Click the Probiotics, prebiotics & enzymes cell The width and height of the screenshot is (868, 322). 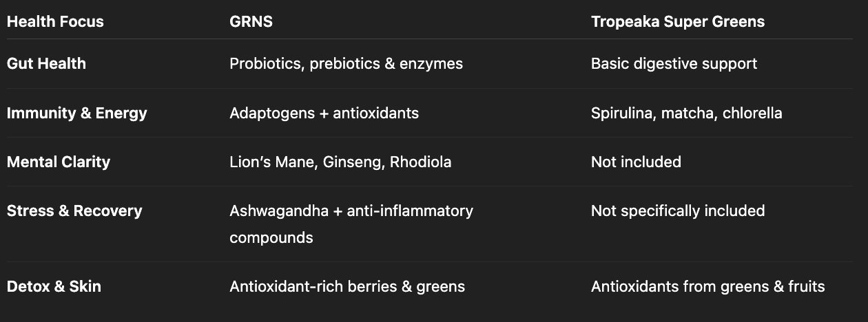click(346, 63)
